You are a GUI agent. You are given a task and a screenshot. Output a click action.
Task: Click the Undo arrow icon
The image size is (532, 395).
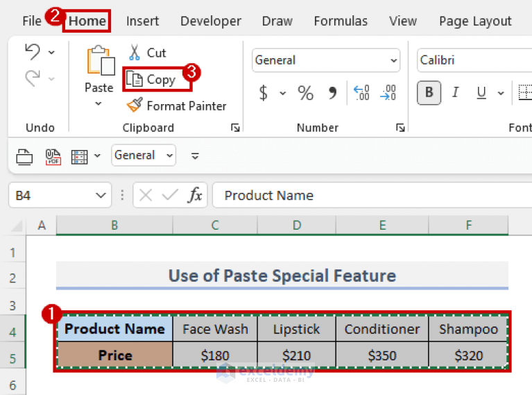click(x=33, y=52)
